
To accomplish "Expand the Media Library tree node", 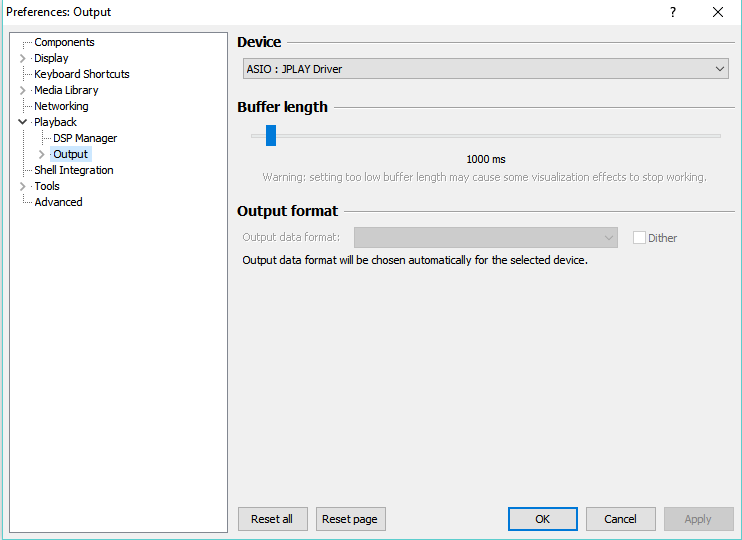I will 23,90.
